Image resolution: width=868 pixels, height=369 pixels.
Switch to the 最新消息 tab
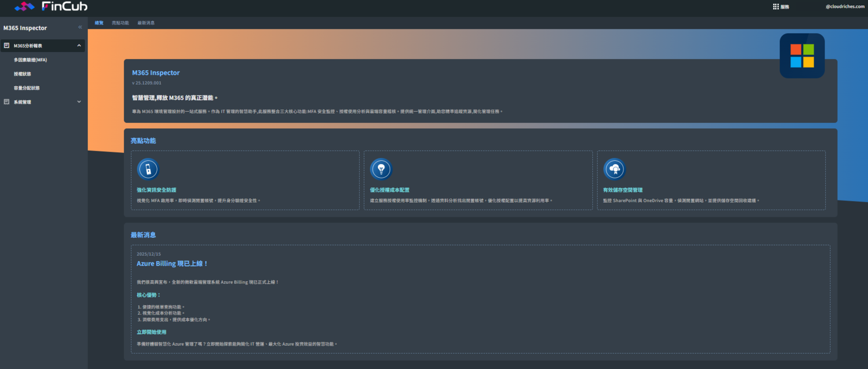click(x=146, y=23)
